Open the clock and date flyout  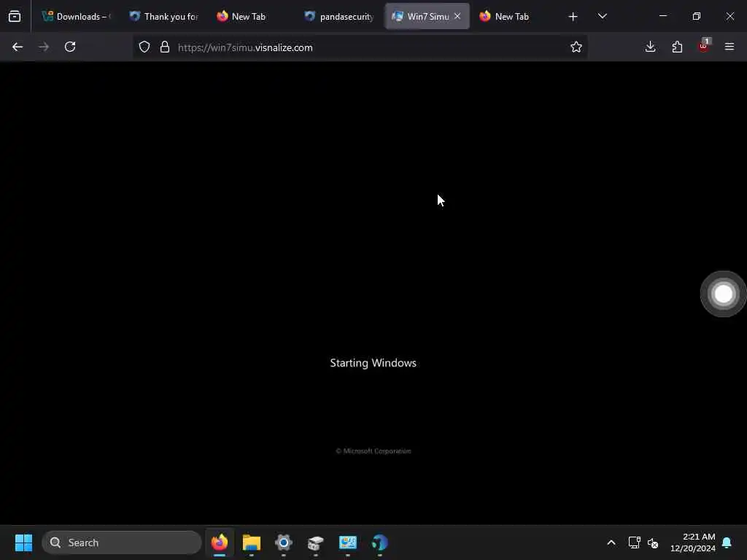pos(693,542)
